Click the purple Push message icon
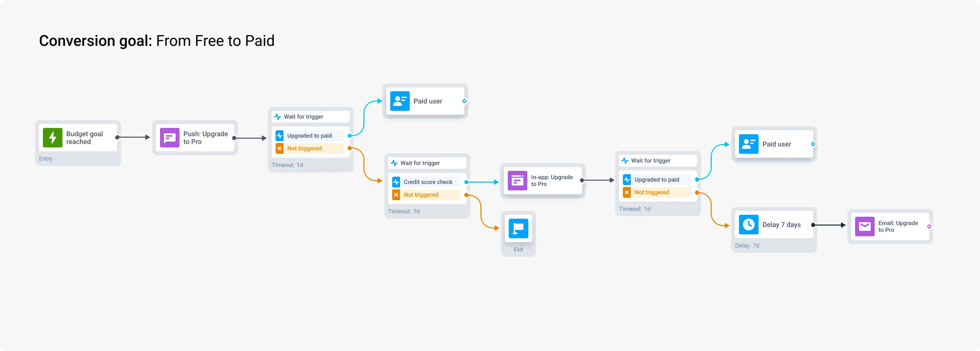The height and width of the screenshot is (351, 980). click(x=169, y=138)
